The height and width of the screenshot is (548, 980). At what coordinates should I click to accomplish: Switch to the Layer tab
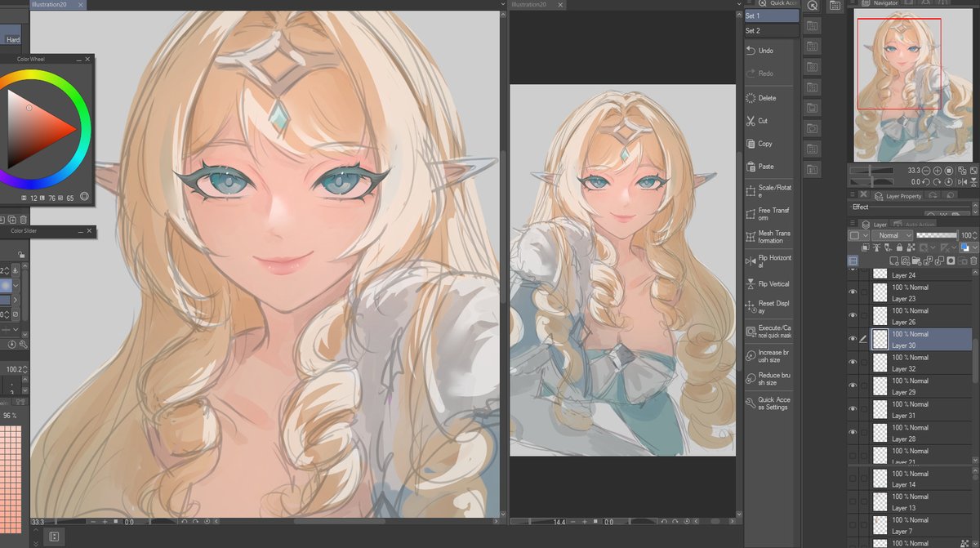click(875, 225)
